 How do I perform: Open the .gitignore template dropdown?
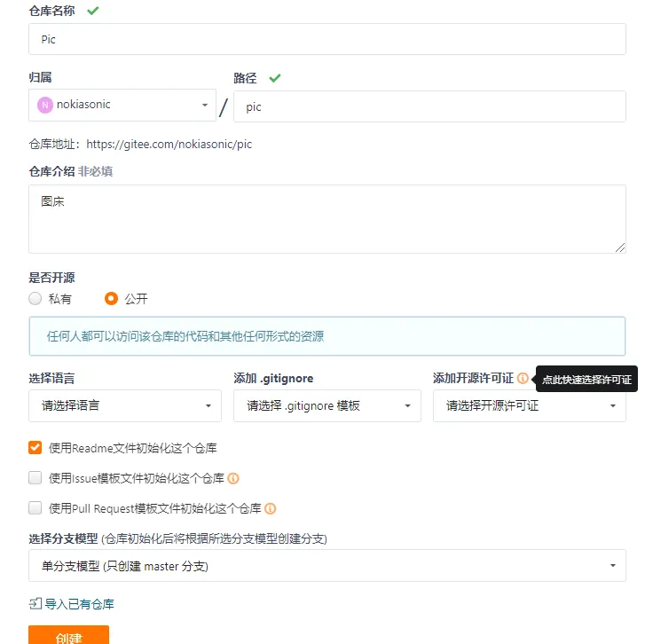327,405
